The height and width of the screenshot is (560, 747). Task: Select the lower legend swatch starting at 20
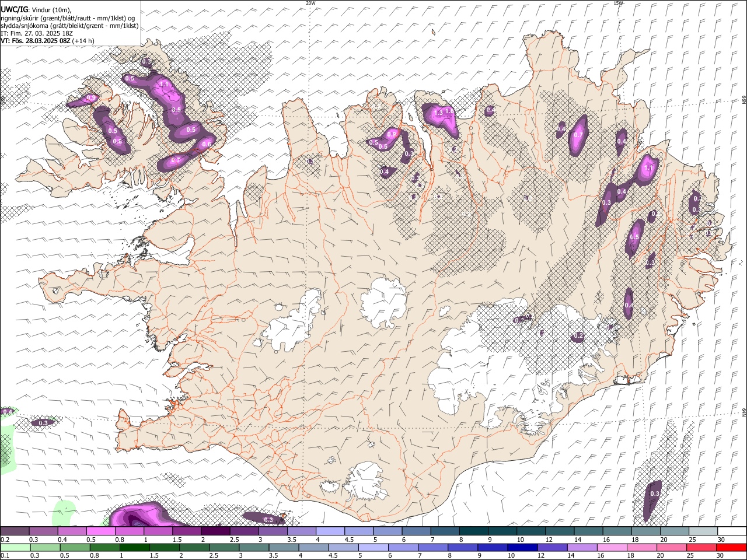pyautogui.click(x=671, y=548)
